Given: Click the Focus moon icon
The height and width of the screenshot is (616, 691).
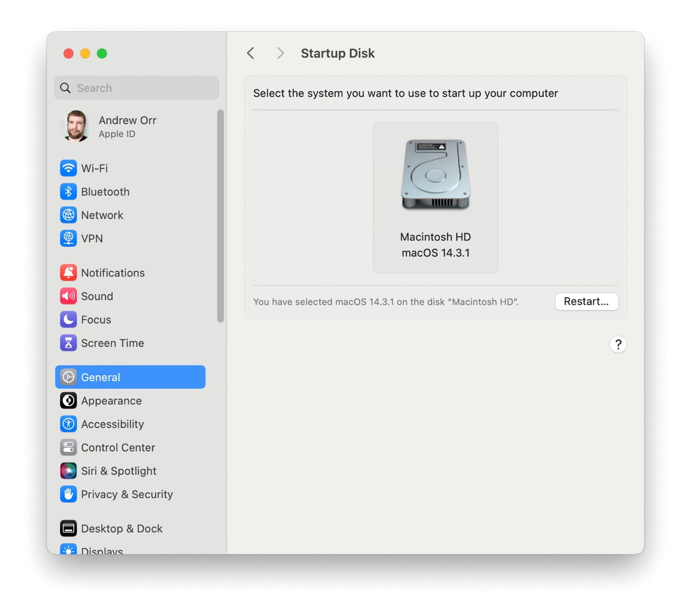Looking at the screenshot, I should point(68,319).
